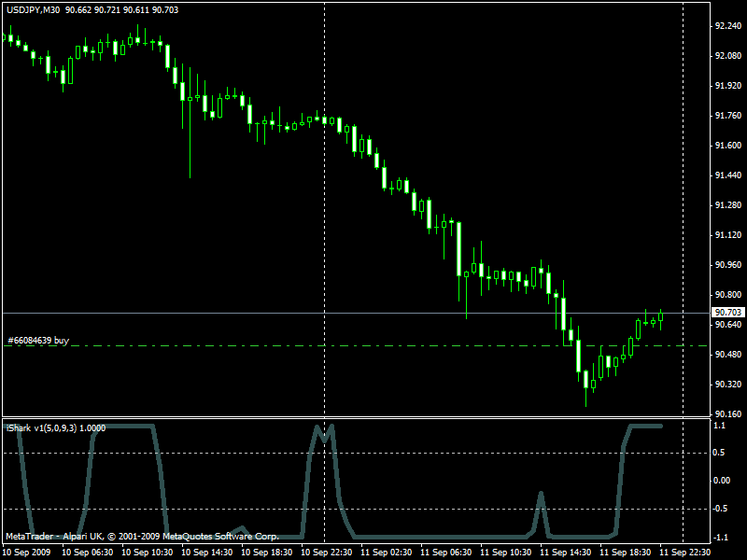Select the #66084639 buy order label
Viewport: 747px width, 560px height.
tap(38, 341)
